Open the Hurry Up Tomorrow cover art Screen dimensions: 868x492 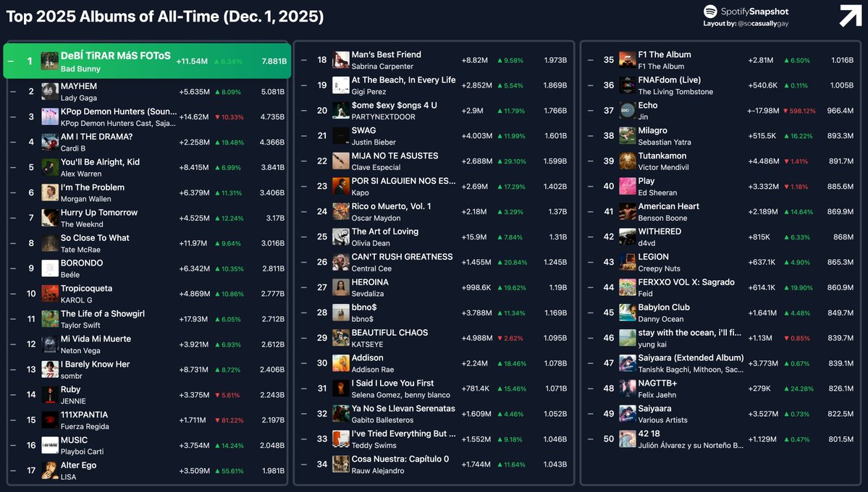(x=50, y=218)
